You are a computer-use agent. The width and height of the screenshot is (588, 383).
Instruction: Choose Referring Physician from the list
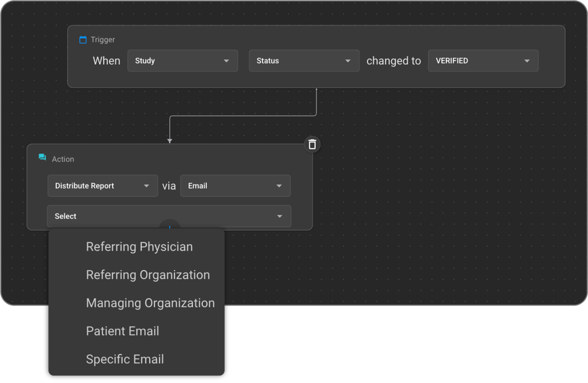click(x=139, y=247)
